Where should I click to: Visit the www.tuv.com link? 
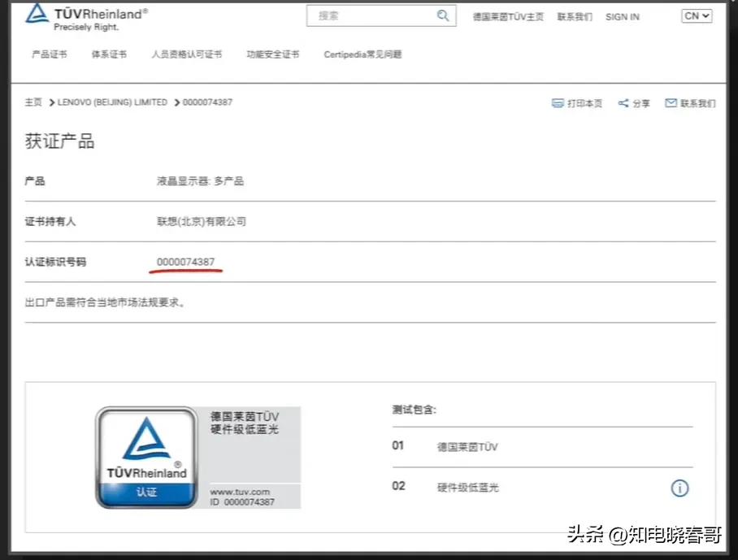[238, 493]
